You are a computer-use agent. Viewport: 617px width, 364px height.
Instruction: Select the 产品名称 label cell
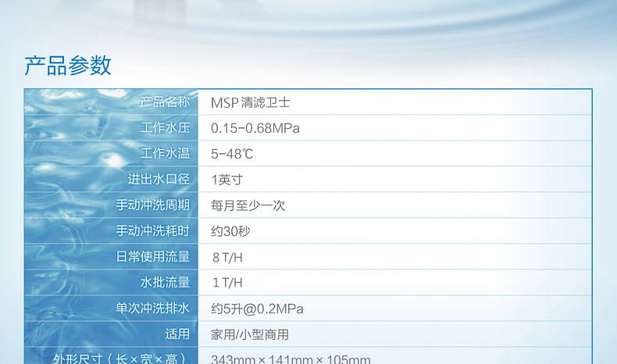pyautogui.click(x=112, y=102)
